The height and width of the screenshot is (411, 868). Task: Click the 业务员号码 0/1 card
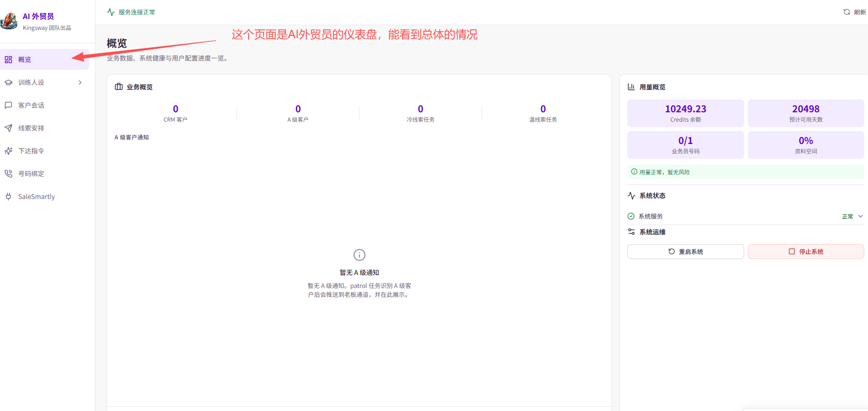coord(685,145)
